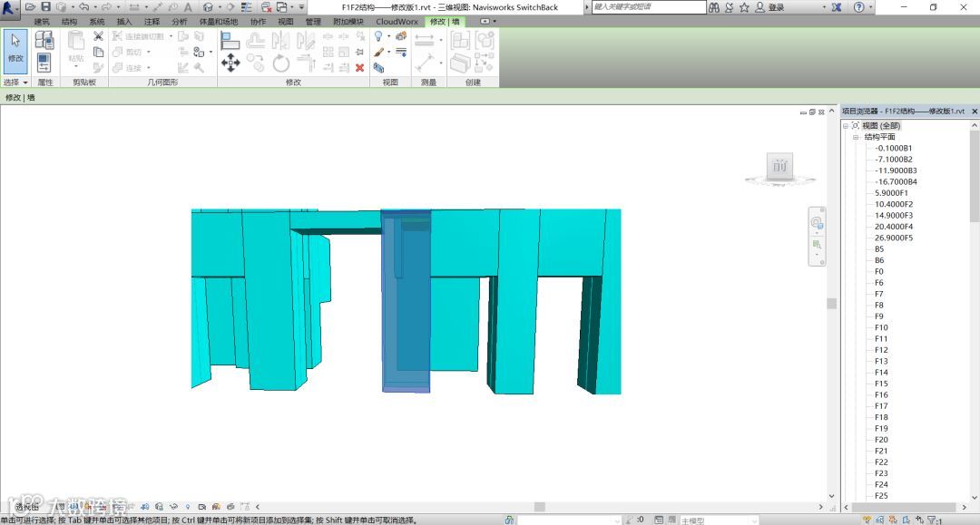The image size is (980, 525).
Task: Collapse the 结构平面 tree node
Action: click(x=855, y=137)
